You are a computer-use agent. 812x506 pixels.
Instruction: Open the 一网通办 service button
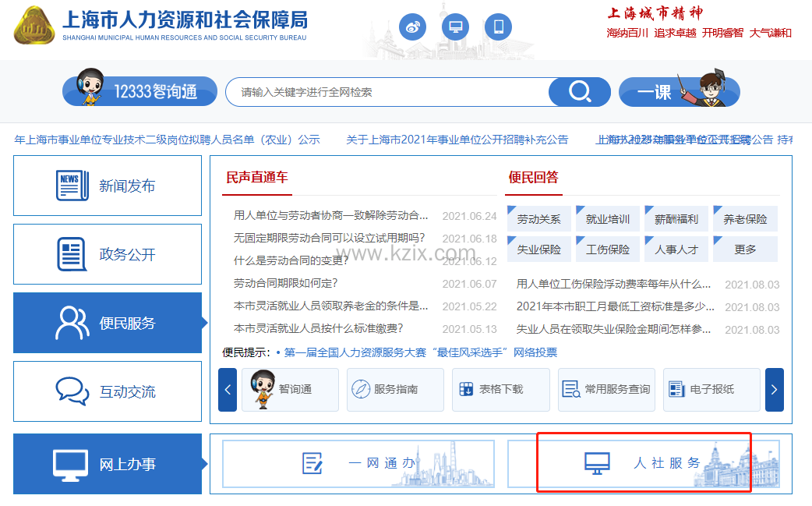pos(358,463)
